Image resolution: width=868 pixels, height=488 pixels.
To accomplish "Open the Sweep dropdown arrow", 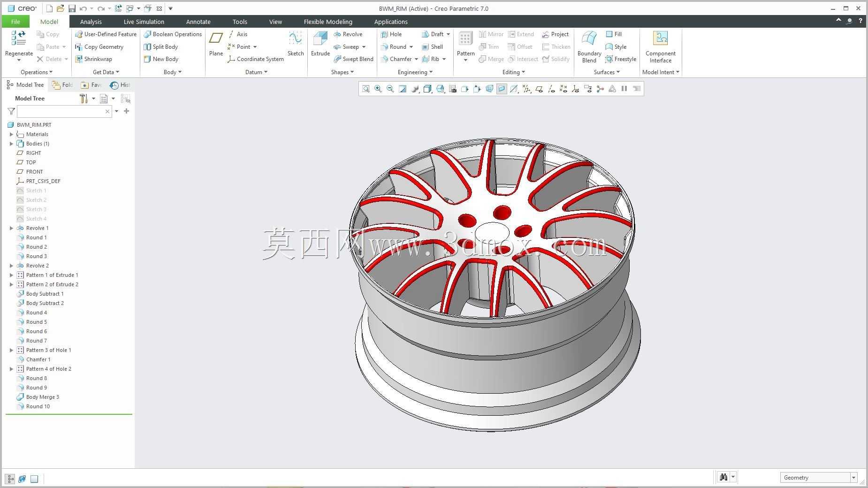I will [364, 47].
